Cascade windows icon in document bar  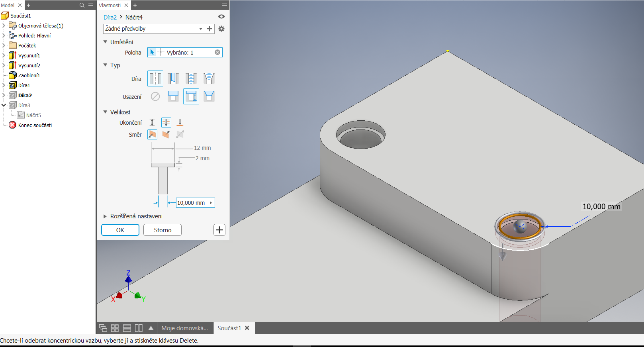pos(103,328)
